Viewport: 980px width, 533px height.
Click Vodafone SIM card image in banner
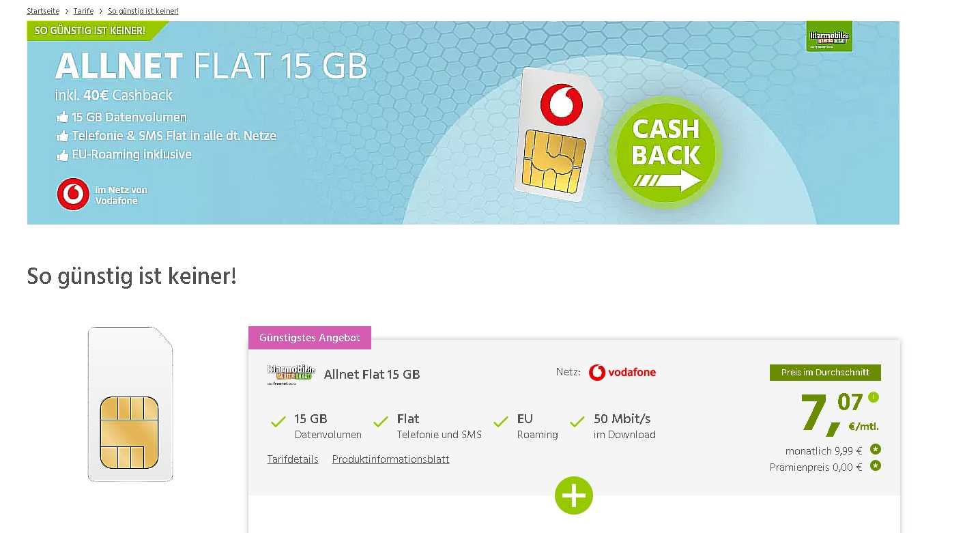point(556,133)
